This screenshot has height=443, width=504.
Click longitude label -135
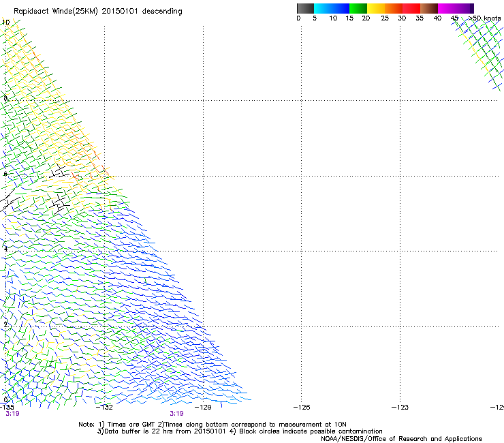pyautogui.click(x=7, y=408)
